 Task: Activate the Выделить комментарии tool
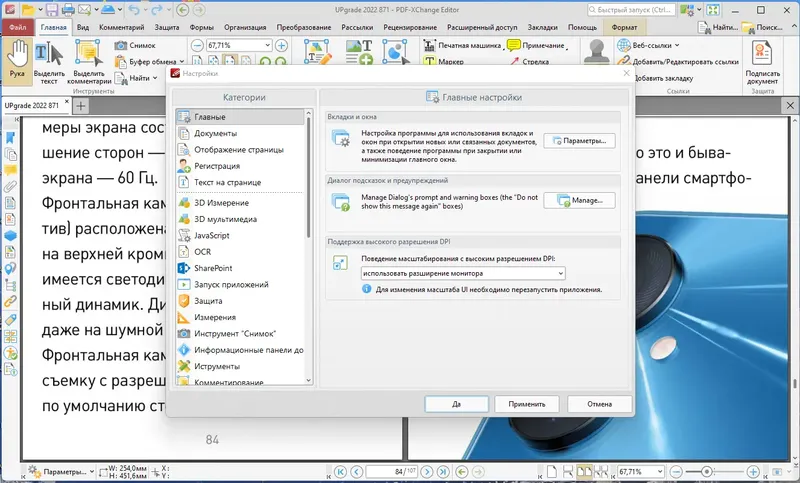pyautogui.click(x=89, y=63)
